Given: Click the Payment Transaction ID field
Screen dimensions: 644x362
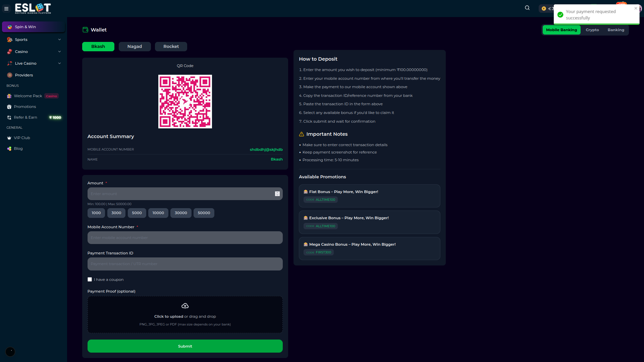Looking at the screenshot, I should pos(185,264).
